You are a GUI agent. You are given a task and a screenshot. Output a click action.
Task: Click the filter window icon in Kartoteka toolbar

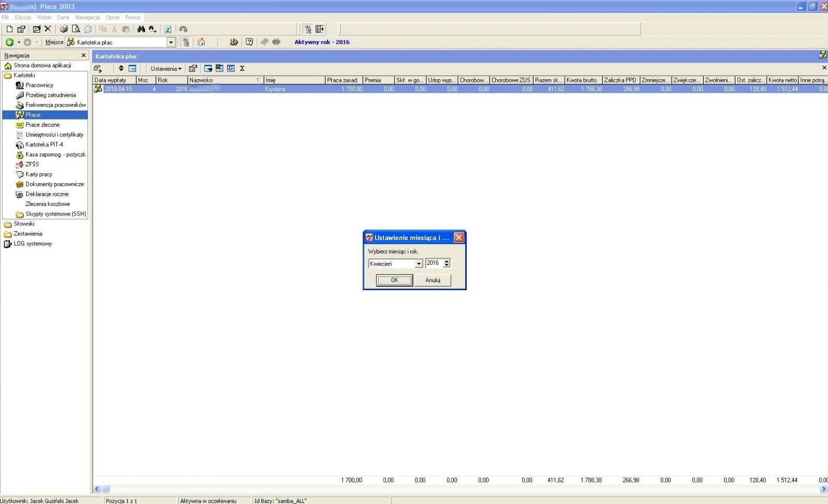pyautogui.click(x=208, y=68)
